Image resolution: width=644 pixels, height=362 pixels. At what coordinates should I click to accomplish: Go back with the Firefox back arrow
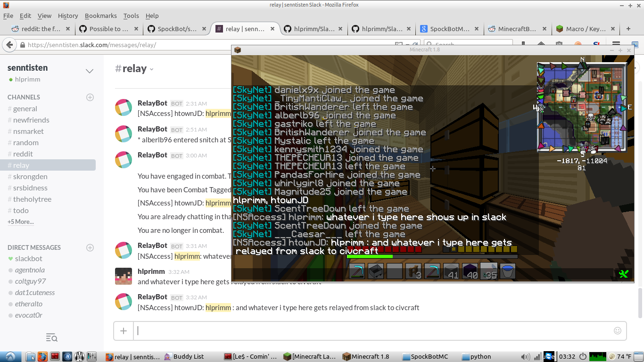[9, 45]
